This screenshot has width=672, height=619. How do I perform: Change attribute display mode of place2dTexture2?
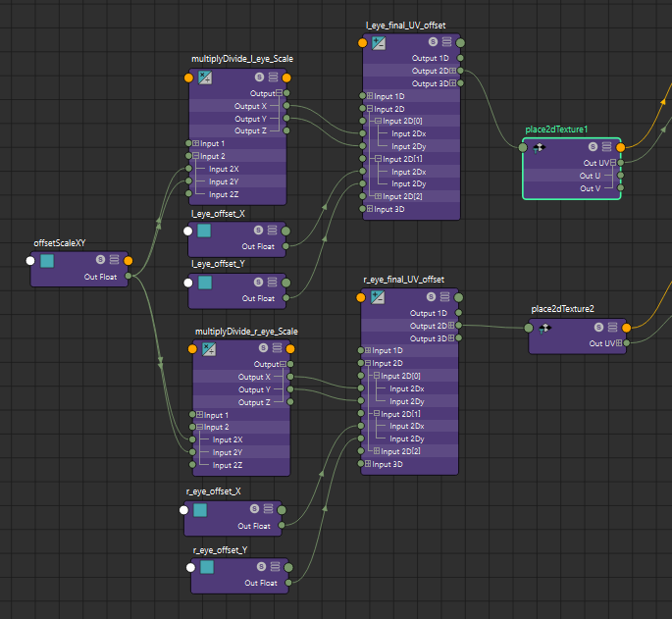click(x=612, y=327)
